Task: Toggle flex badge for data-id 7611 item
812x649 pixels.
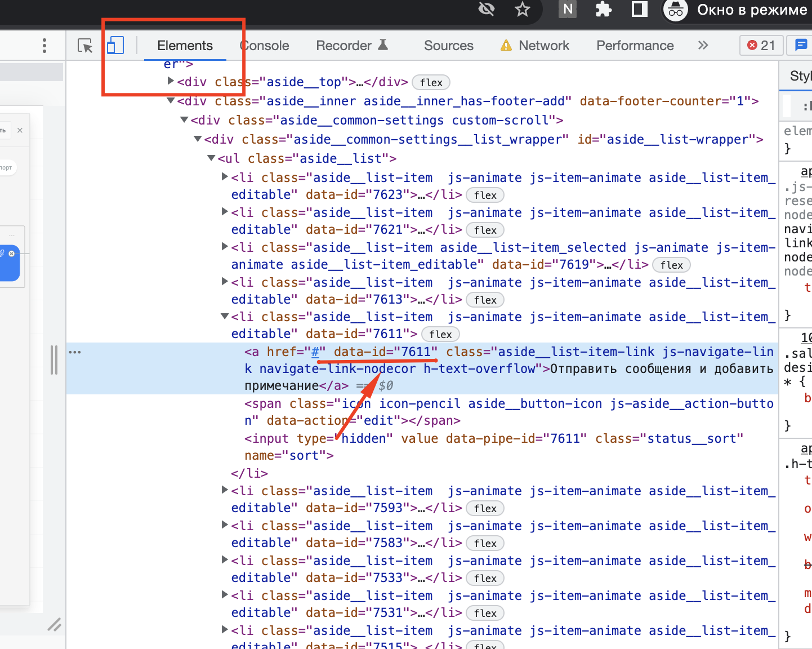Action: coord(440,335)
